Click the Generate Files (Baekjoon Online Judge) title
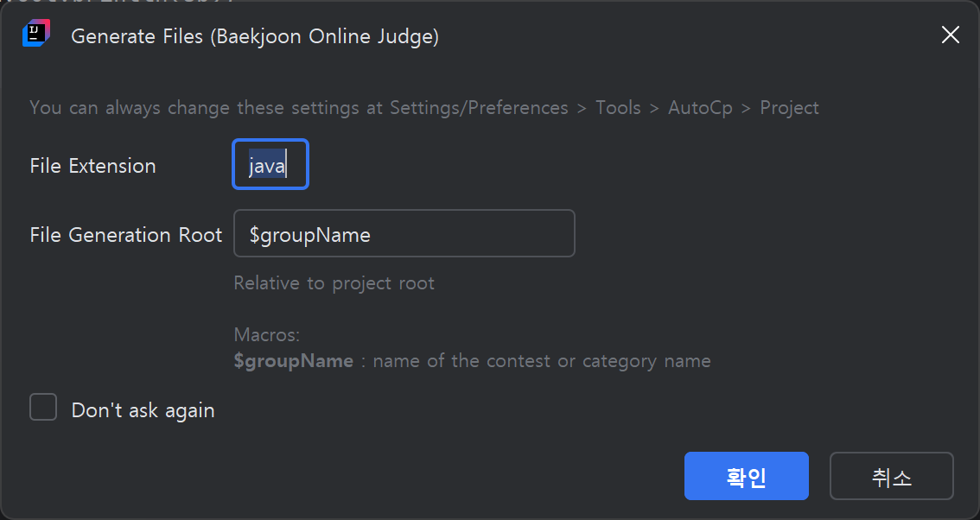980x520 pixels. 255,36
